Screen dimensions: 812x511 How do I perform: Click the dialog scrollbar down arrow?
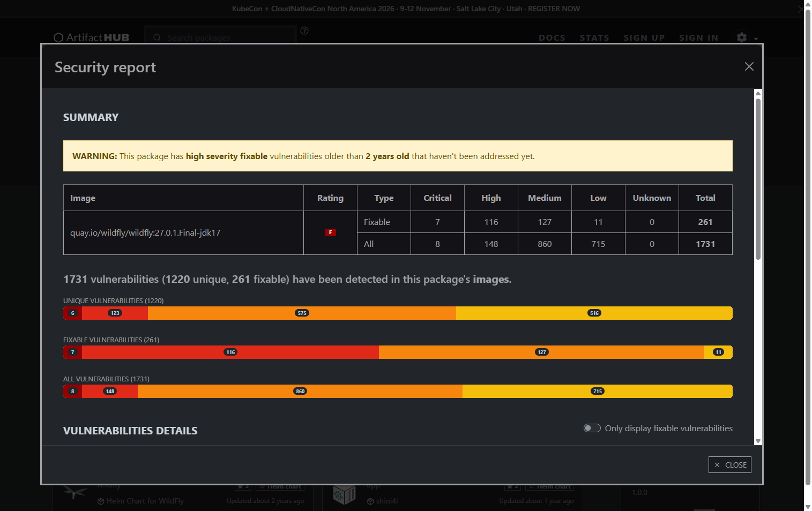(758, 441)
